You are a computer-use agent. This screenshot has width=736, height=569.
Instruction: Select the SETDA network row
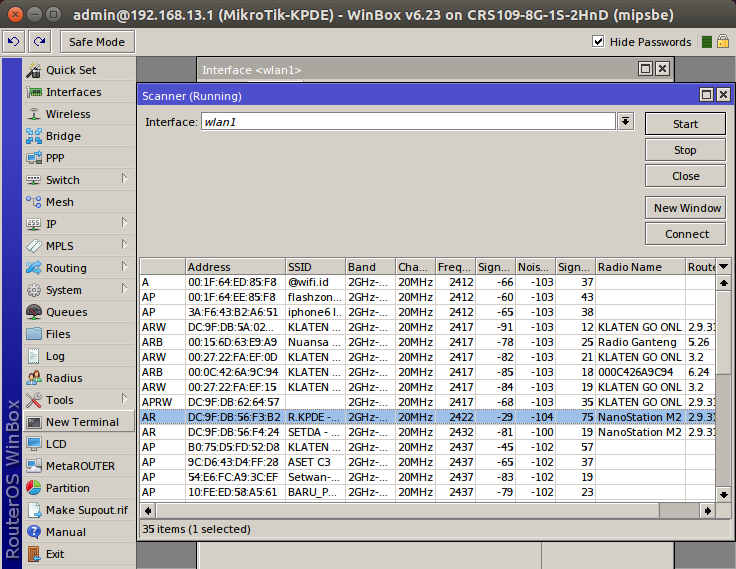pyautogui.click(x=428, y=432)
